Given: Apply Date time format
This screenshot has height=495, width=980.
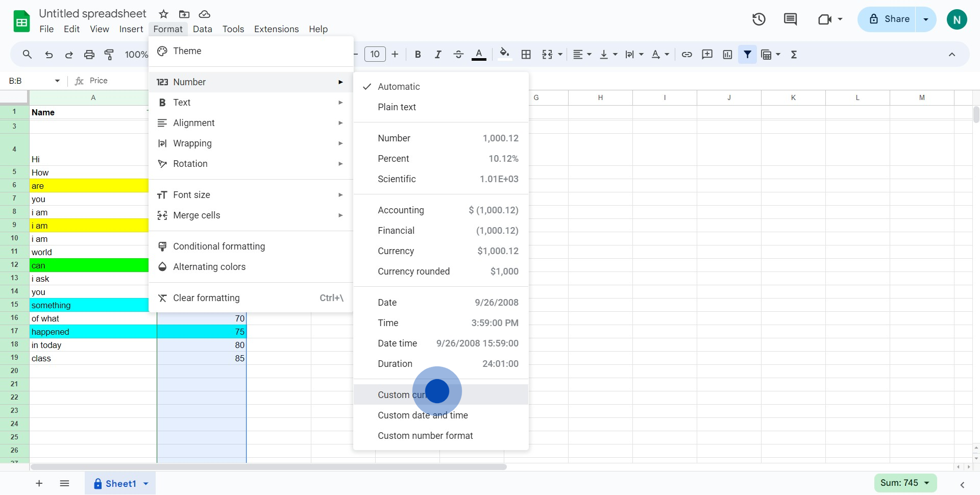Looking at the screenshot, I should 441,343.
